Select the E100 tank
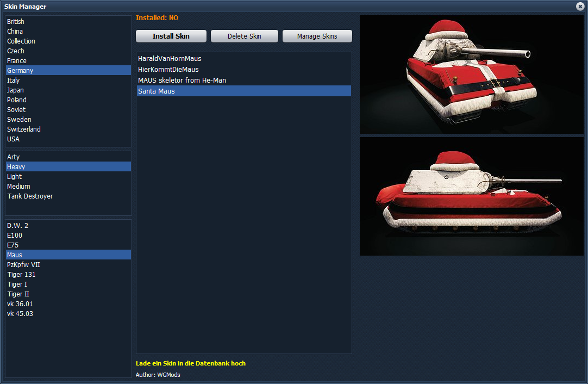This screenshot has height=384, width=588. point(68,235)
